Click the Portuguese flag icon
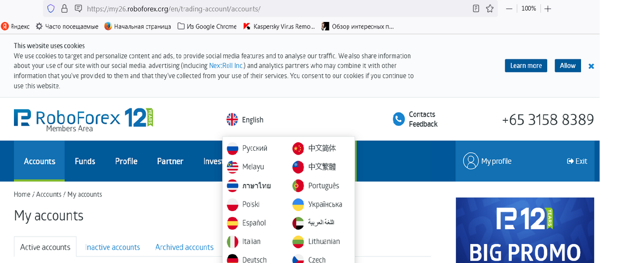The width and height of the screenshot is (644, 263). (298, 186)
